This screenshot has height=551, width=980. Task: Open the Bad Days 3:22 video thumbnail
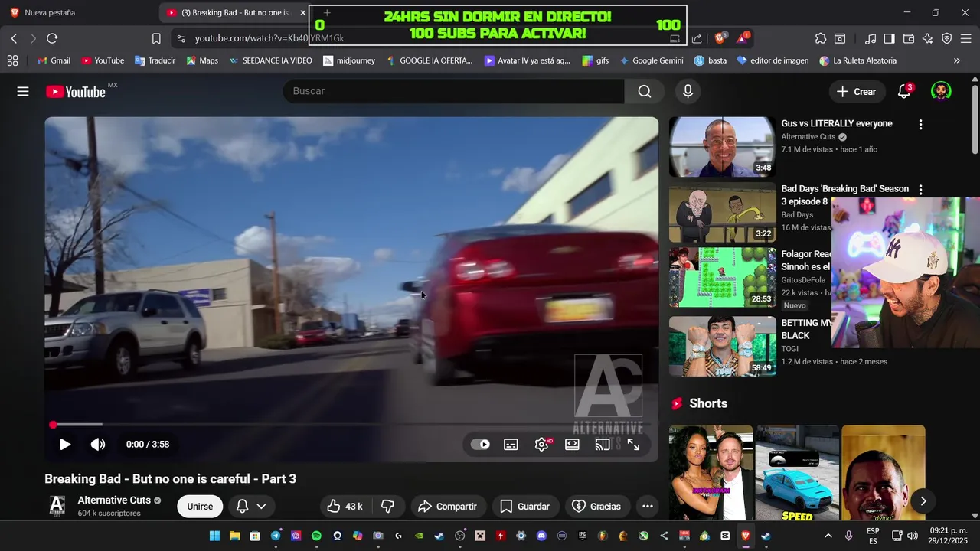tap(722, 213)
